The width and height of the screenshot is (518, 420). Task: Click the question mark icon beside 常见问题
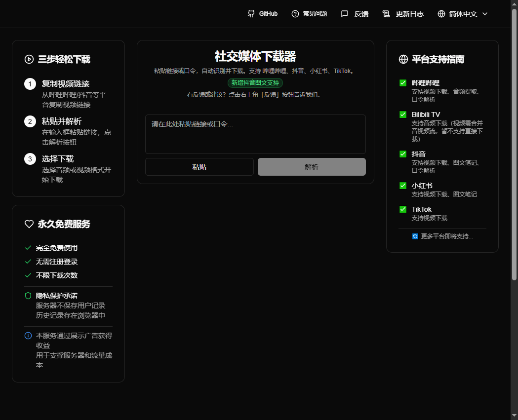(x=295, y=13)
